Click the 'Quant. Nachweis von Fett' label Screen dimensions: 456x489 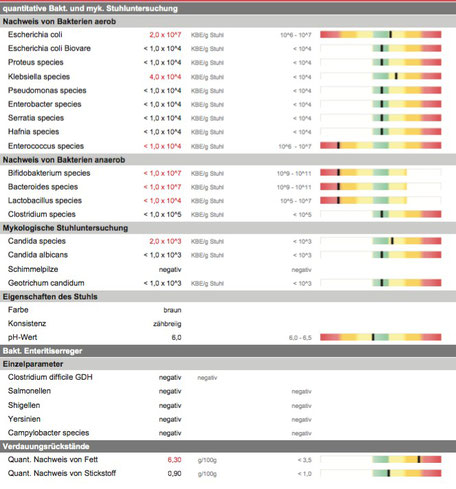pyautogui.click(x=53, y=460)
